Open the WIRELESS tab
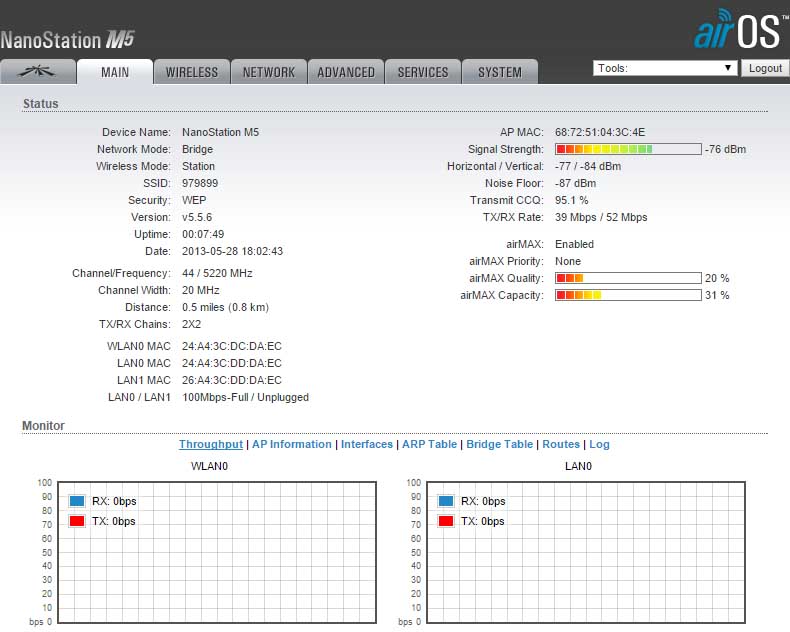This screenshot has width=790, height=632. [x=192, y=72]
